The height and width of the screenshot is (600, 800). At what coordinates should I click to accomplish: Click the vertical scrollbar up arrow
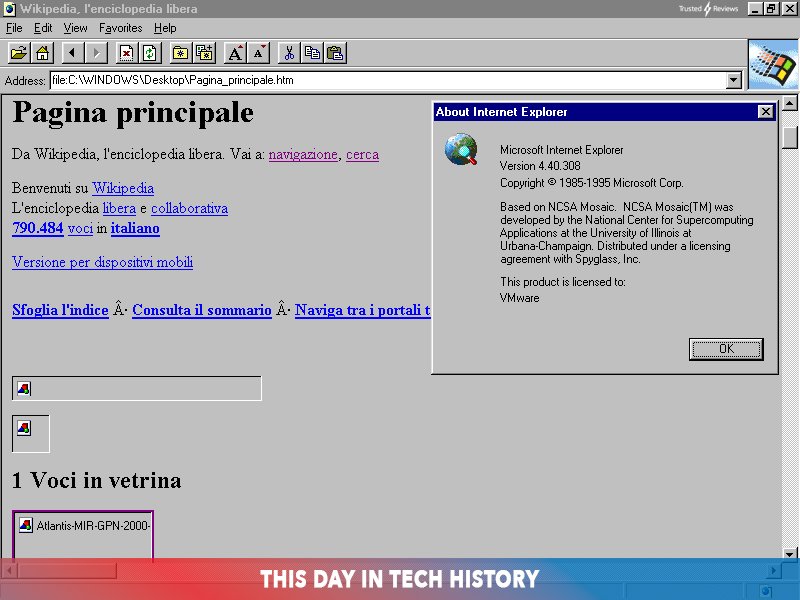[x=790, y=104]
